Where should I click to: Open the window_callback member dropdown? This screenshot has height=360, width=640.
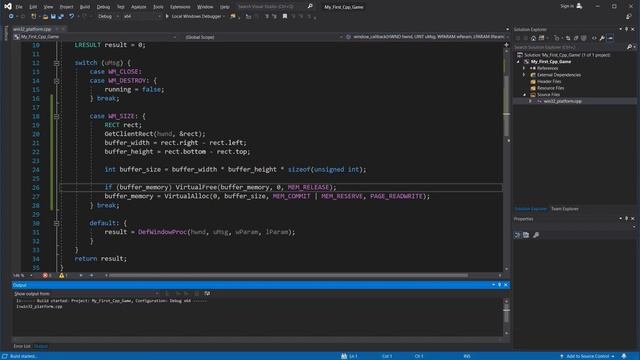click(x=427, y=37)
